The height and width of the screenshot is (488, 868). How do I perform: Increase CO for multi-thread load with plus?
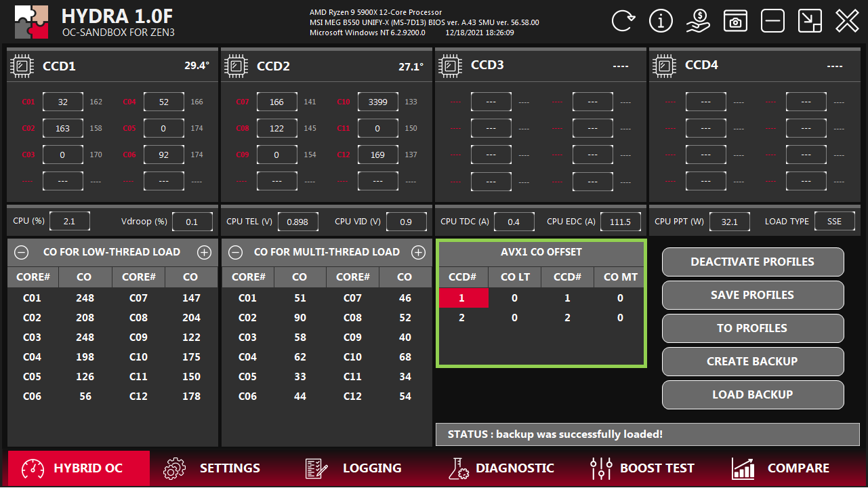point(418,252)
